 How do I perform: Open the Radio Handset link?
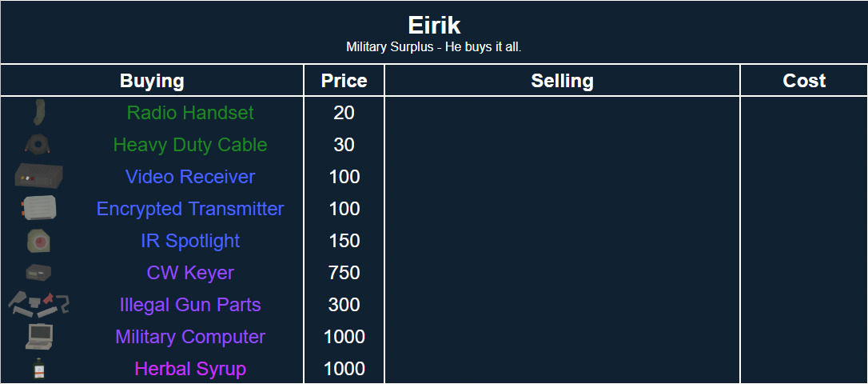[190, 113]
